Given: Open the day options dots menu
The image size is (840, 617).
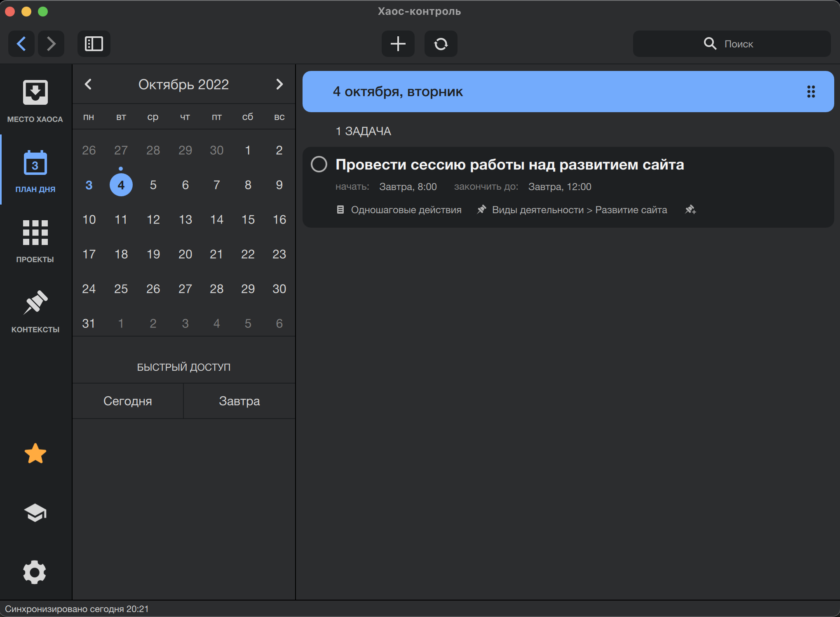Looking at the screenshot, I should pos(811,92).
